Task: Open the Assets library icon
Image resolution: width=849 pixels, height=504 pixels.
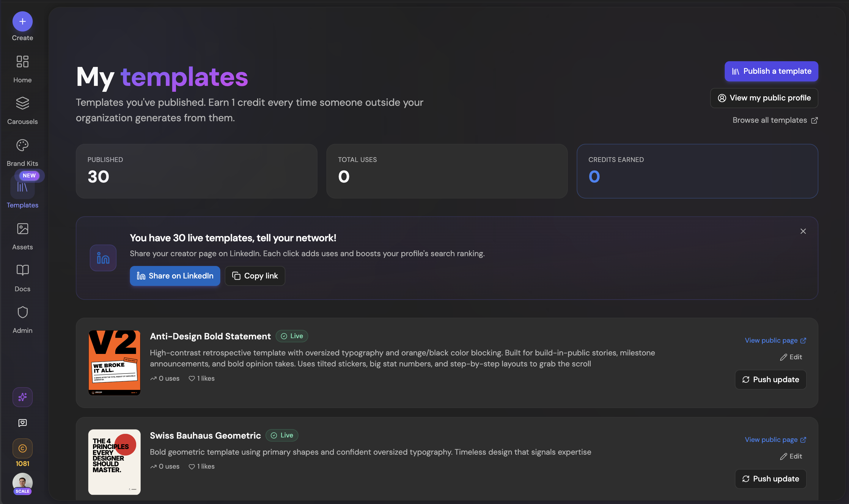Action: tap(22, 229)
